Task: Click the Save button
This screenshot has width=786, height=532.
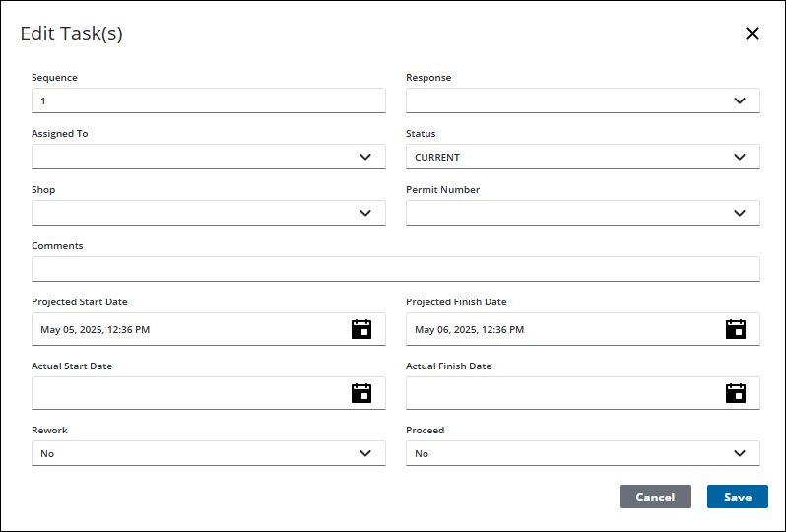Action: tap(737, 497)
